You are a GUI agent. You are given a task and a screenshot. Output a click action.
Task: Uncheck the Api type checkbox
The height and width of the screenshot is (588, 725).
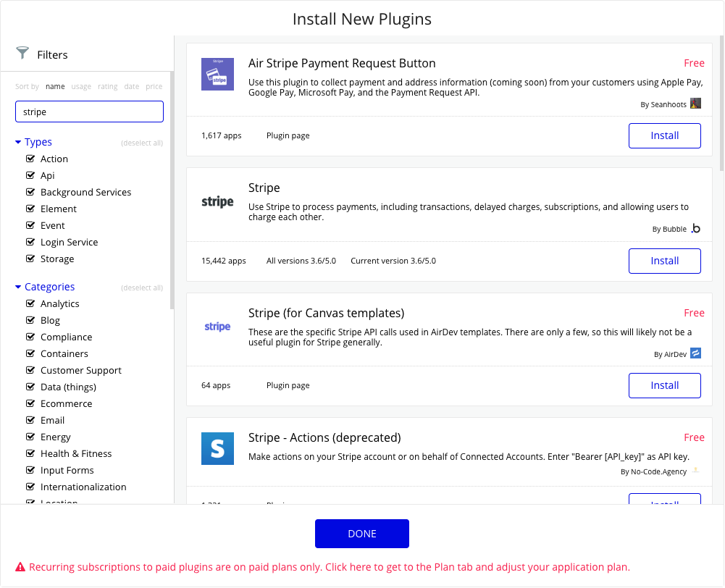coord(30,175)
